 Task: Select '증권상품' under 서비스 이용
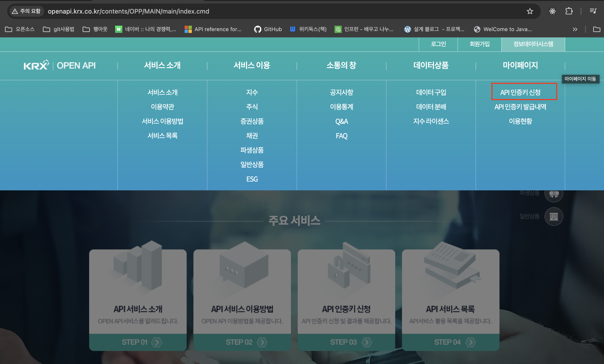252,121
